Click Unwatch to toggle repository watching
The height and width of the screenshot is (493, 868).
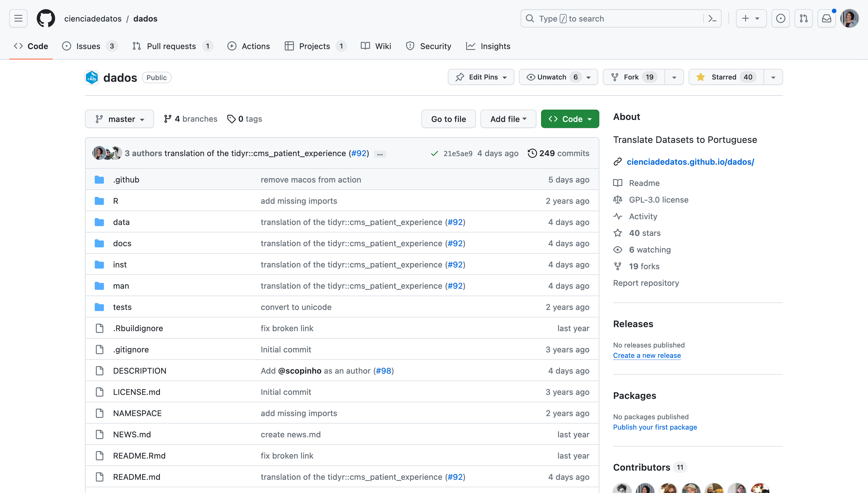coord(551,77)
